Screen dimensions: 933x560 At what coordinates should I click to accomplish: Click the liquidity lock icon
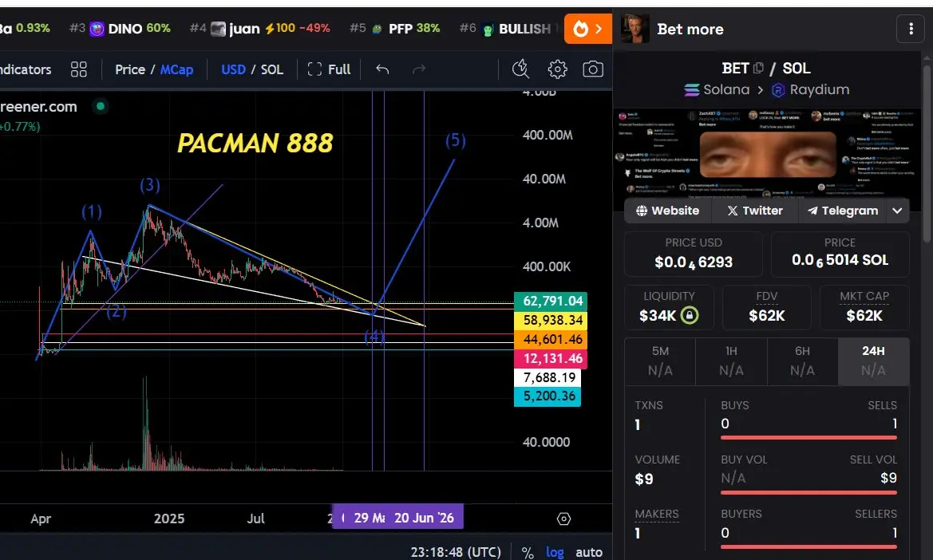689,315
